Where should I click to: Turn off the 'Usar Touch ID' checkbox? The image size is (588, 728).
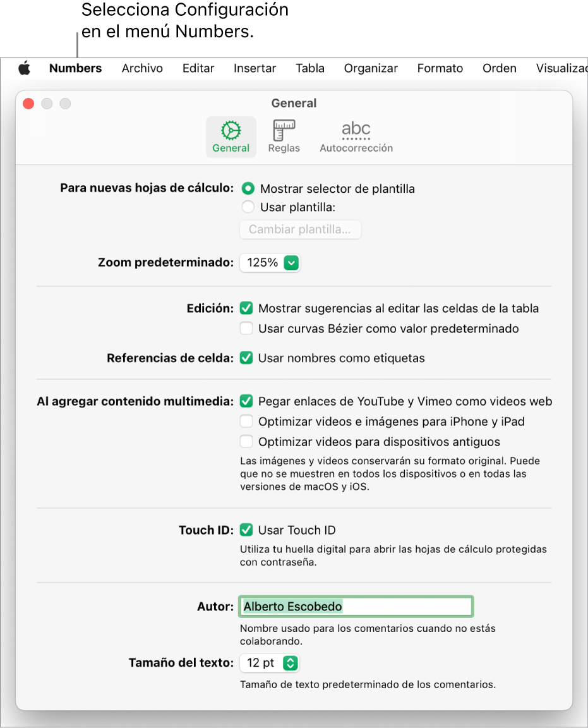pyautogui.click(x=246, y=530)
